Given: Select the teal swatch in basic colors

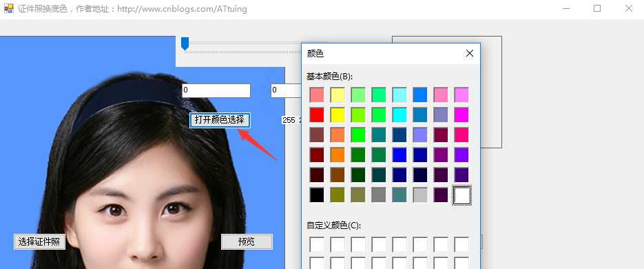Looking at the screenshot, I should tap(379, 135).
